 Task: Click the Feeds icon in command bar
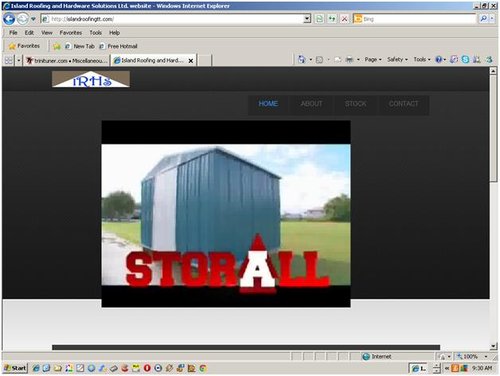319,60
